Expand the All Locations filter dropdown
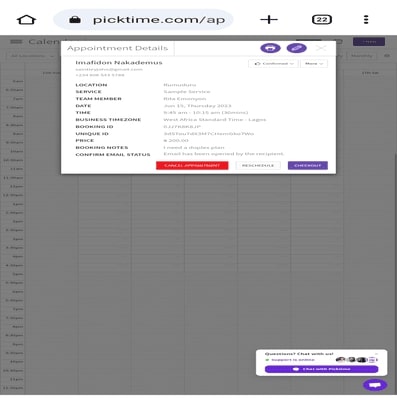Image resolution: width=397 pixels, height=400 pixels. point(32,56)
